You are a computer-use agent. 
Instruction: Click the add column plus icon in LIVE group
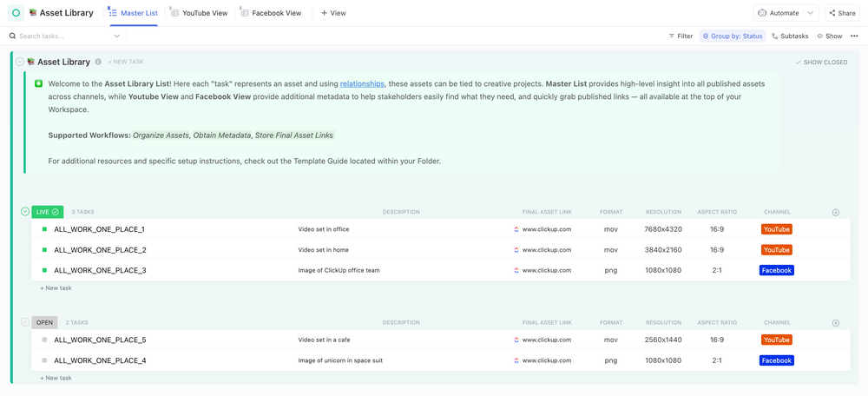point(836,212)
